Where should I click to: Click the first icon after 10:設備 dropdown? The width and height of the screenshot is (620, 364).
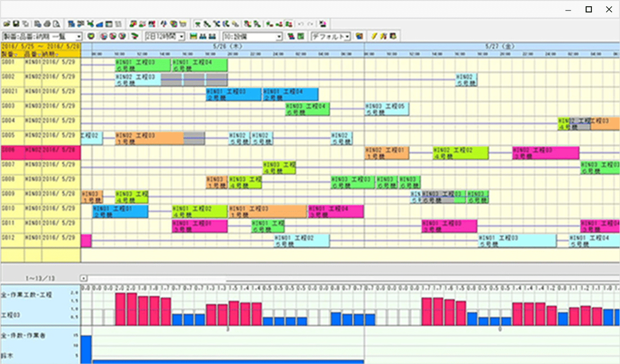click(291, 36)
